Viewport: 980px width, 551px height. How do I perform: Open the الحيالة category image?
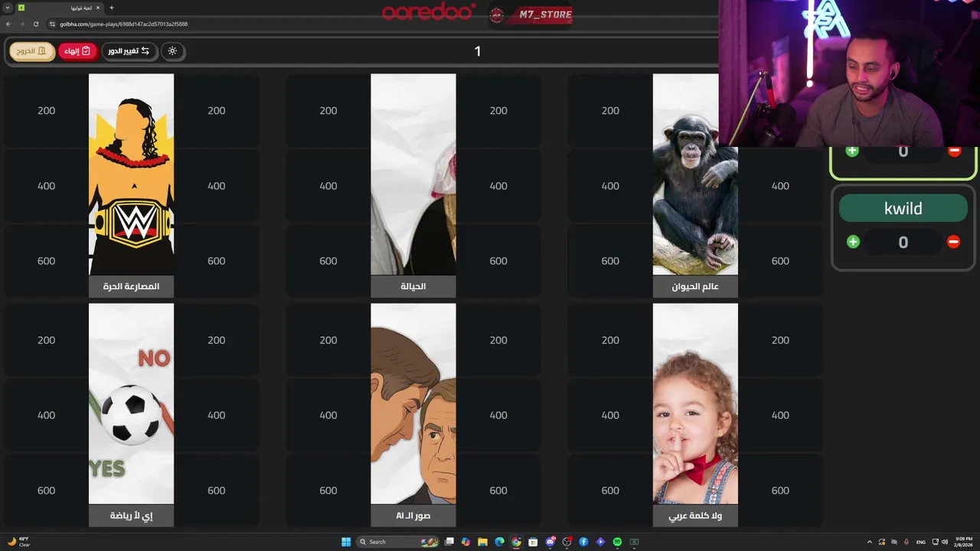point(413,174)
